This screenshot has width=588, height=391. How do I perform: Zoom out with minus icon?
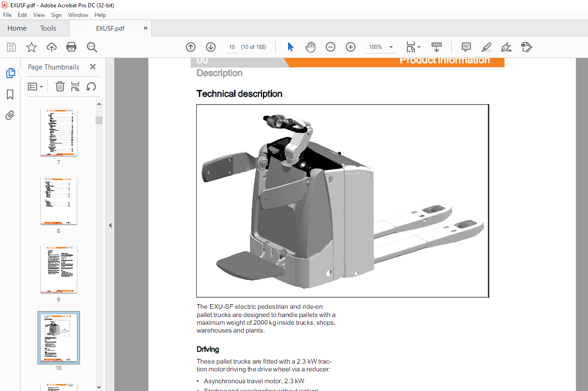coord(331,47)
